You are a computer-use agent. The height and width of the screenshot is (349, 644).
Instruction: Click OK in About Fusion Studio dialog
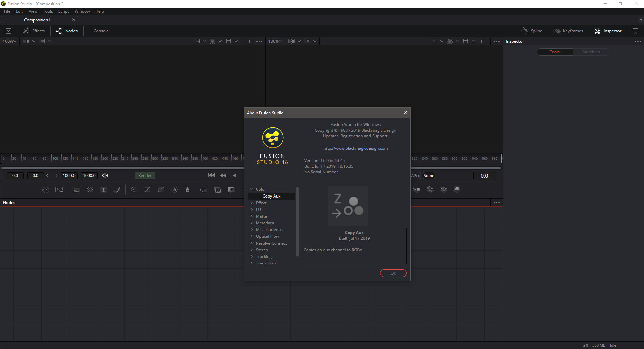[x=393, y=273]
